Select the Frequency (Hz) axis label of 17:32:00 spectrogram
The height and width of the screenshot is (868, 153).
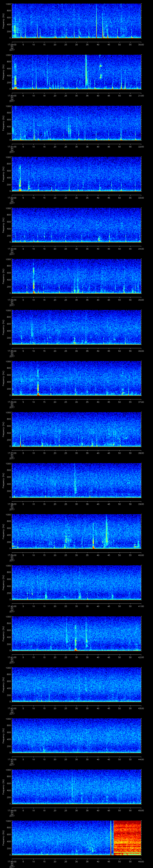tap(3, 174)
